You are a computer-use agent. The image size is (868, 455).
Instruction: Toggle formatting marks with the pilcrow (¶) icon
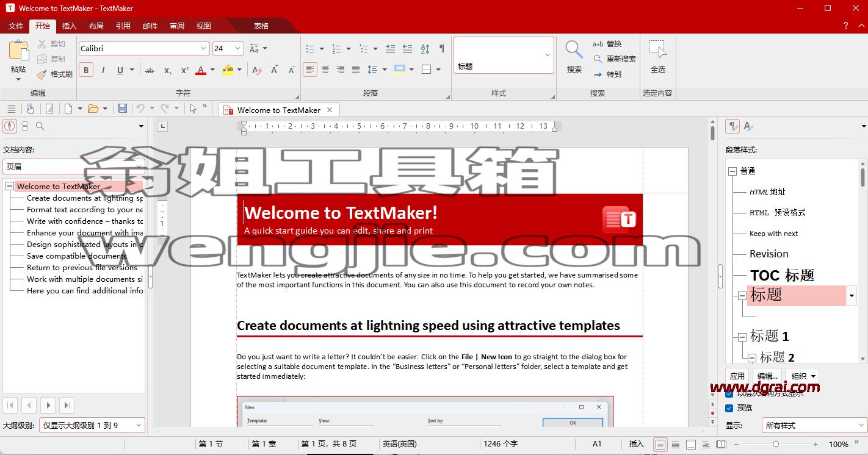click(x=442, y=49)
